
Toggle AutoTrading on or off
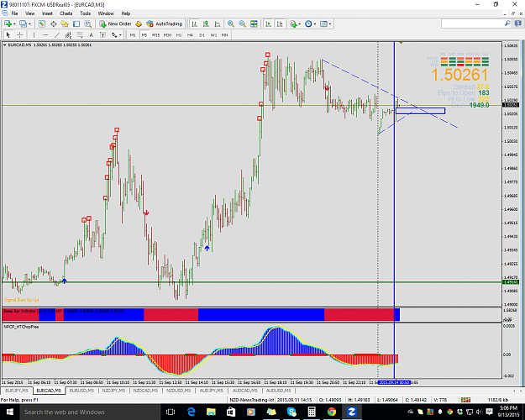[x=165, y=24]
